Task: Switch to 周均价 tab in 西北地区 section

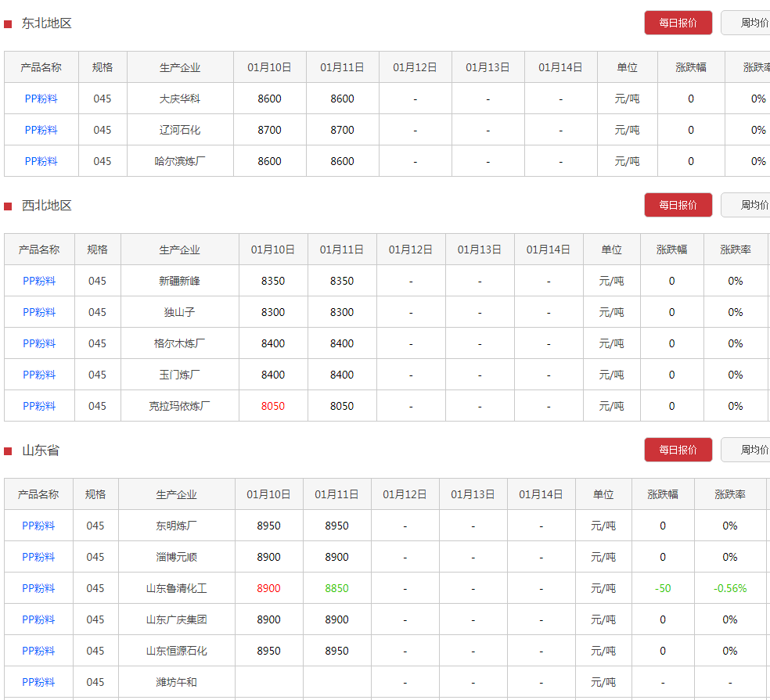Action: pyautogui.click(x=747, y=205)
